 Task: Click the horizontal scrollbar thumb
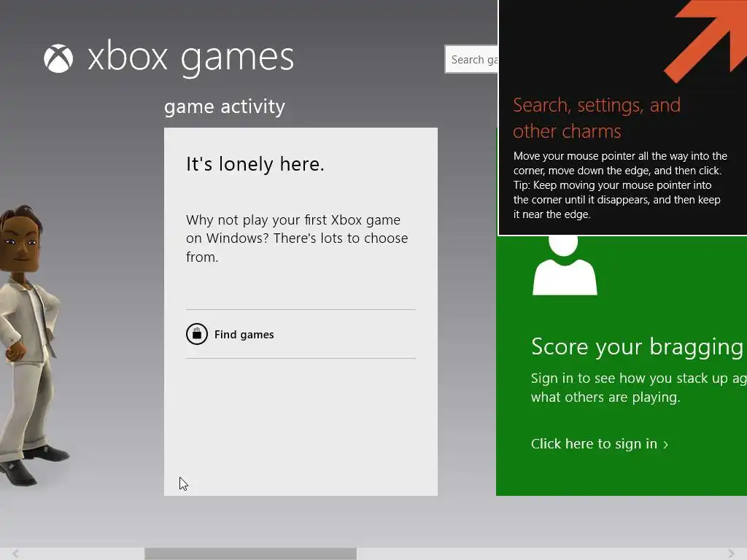point(251,553)
